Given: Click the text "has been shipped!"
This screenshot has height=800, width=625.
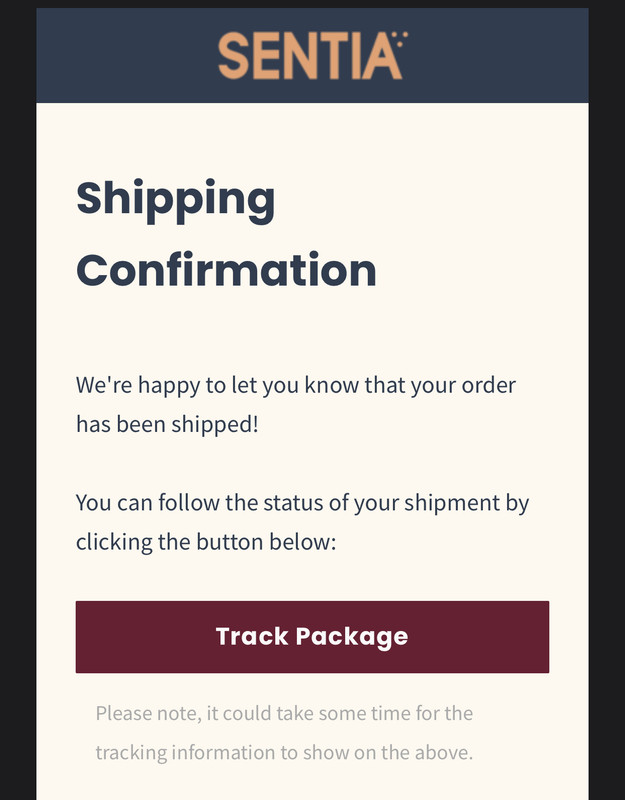Looking at the screenshot, I should 167,424.
